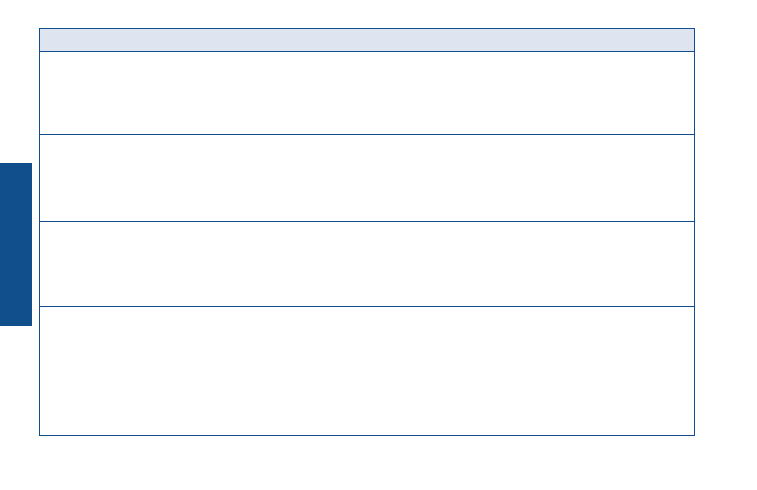757x490 pixels.
Task: Click the divider between second and third rows
Action: point(367,222)
